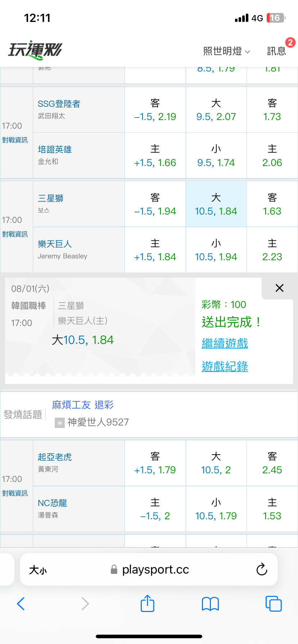
Task: Expand the 照世明燈 account dropdown
Action: pyautogui.click(x=227, y=51)
